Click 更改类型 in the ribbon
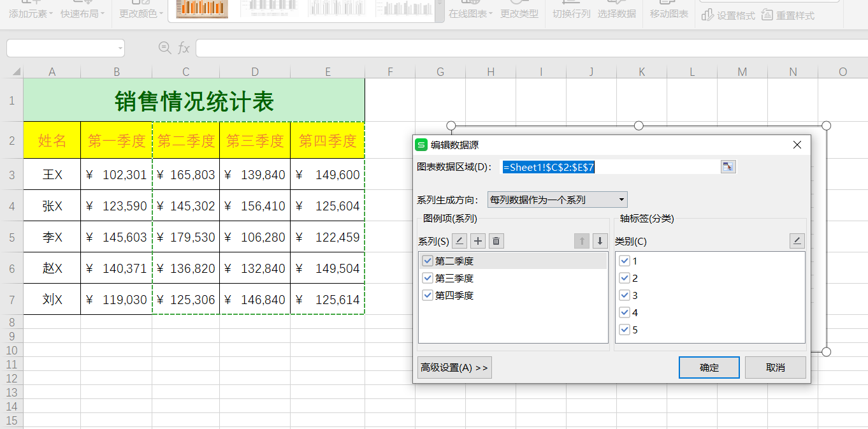This screenshot has height=429, width=868. click(519, 13)
